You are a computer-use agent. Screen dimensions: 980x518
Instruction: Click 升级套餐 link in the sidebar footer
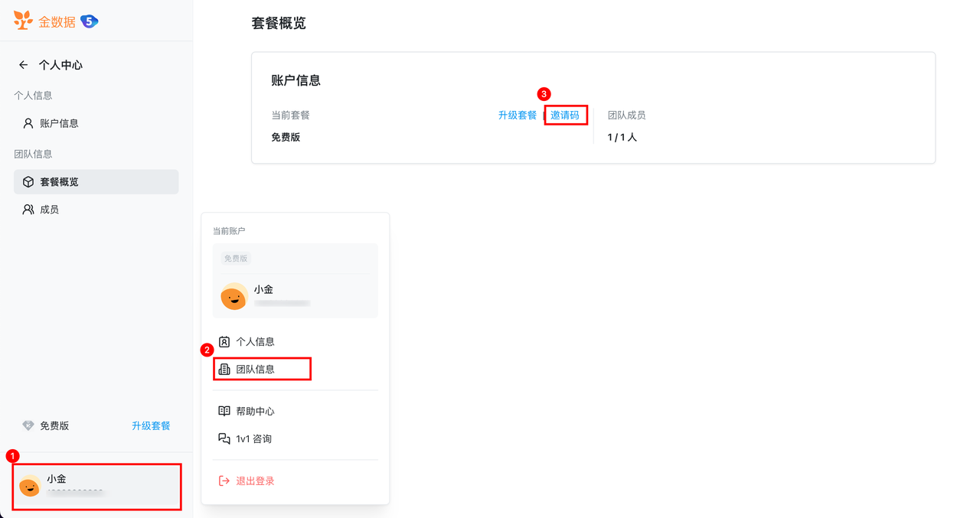click(151, 426)
